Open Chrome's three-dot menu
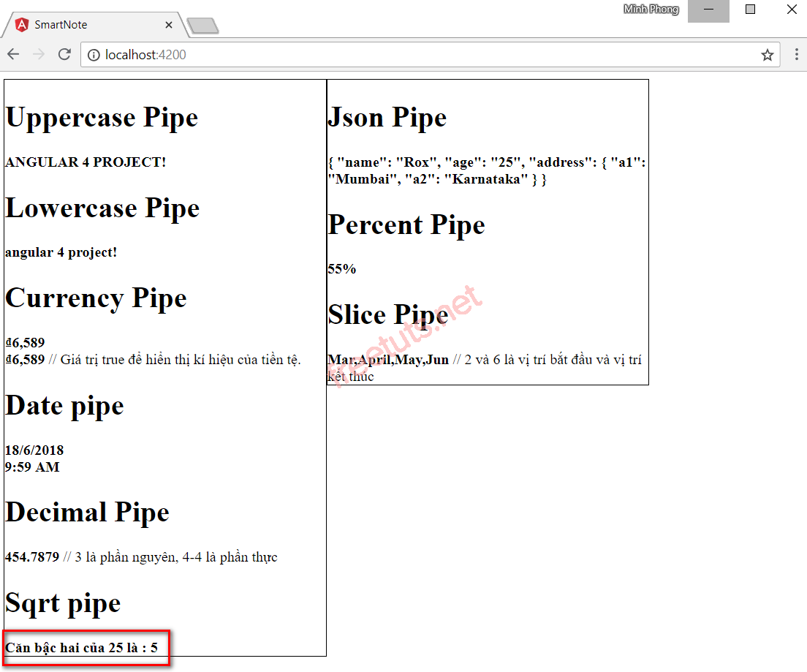The width and height of the screenshot is (807, 672). click(797, 54)
